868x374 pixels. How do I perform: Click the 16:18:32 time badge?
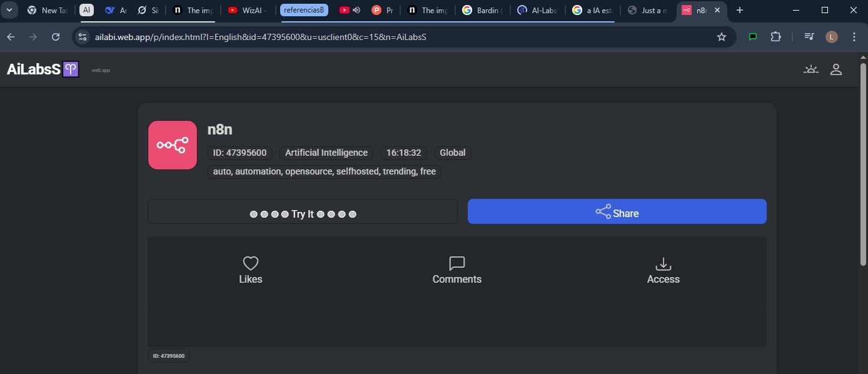click(x=403, y=153)
